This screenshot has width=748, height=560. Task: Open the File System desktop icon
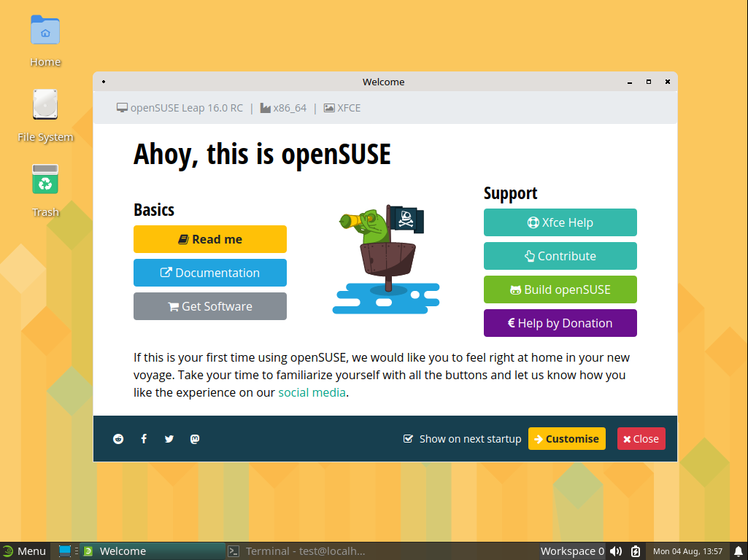click(x=45, y=104)
